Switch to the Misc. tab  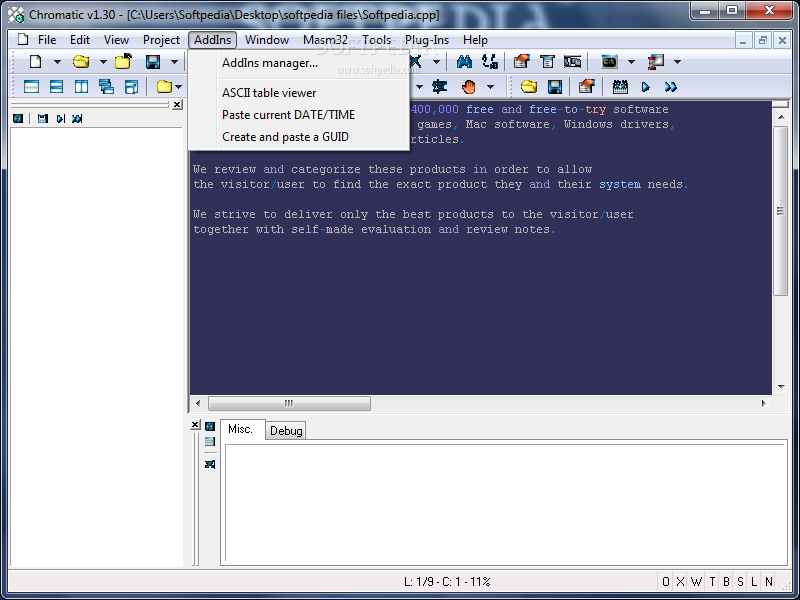pyautogui.click(x=240, y=429)
